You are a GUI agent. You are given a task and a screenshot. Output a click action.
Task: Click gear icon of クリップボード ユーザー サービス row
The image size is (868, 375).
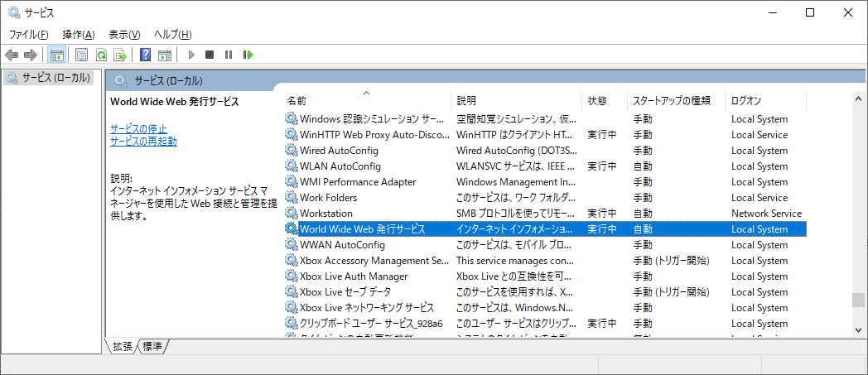pyautogui.click(x=291, y=323)
